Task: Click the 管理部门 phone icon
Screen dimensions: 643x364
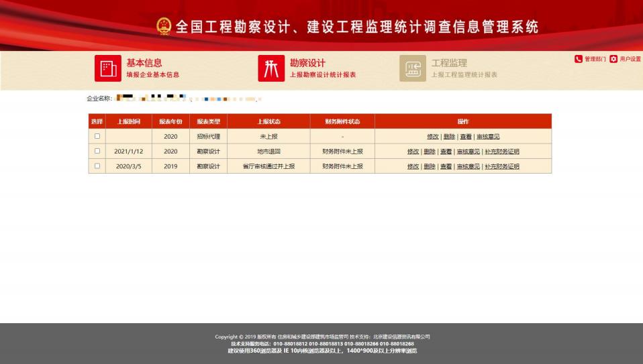Action: tap(579, 59)
